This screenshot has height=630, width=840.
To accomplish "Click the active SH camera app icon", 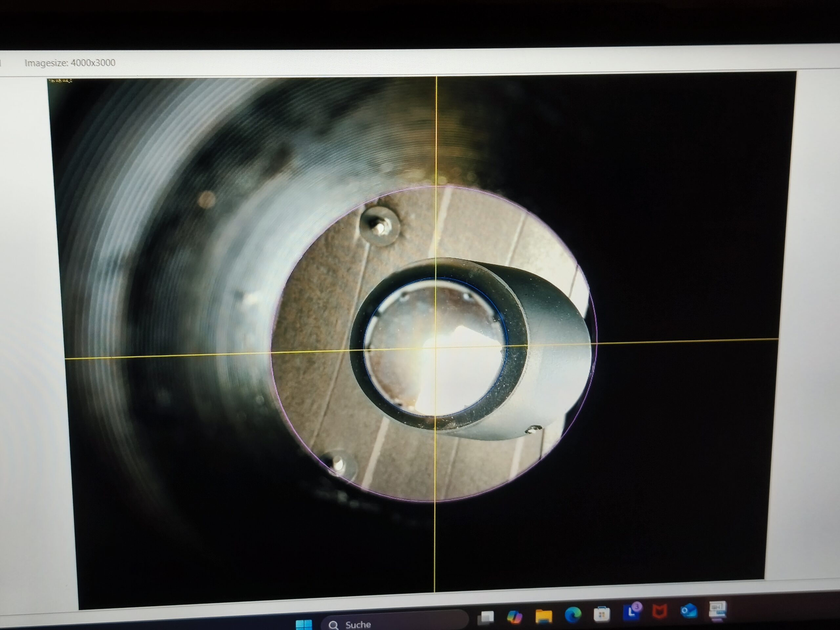I will click(x=717, y=609).
